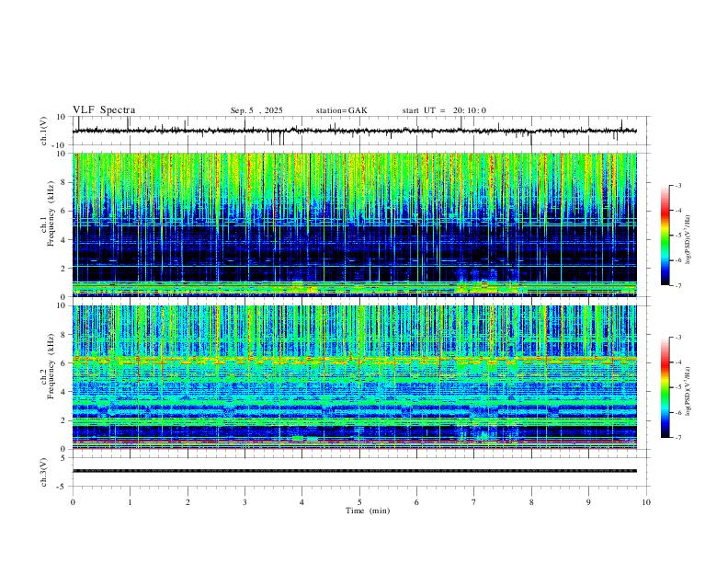
Task: Click the "ch.1(V)" axis label
Action: (44, 131)
